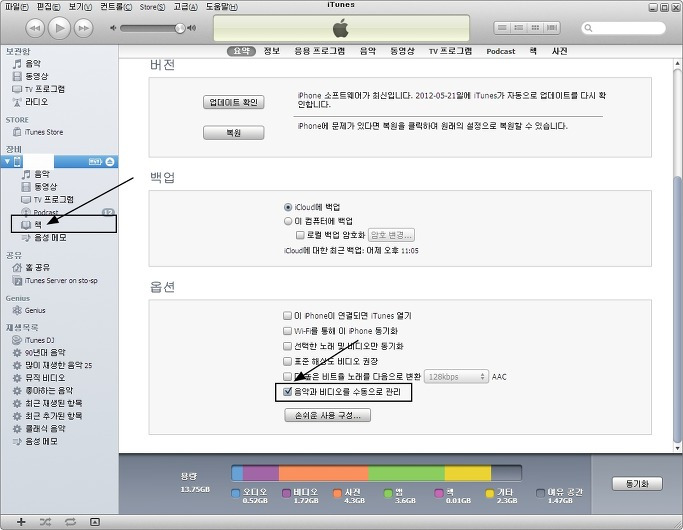The width and height of the screenshot is (683, 530).
Task: Open the 컨트롤 menu
Action: tap(116, 7)
